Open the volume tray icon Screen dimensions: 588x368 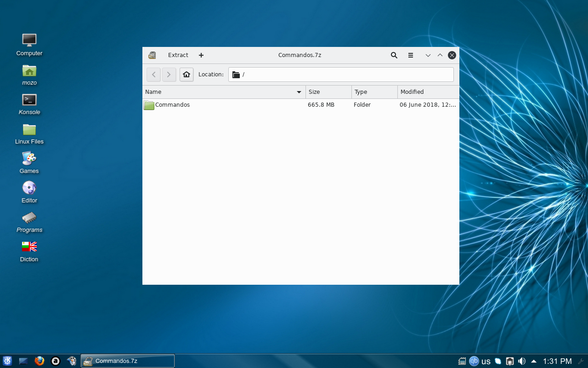tap(522, 361)
